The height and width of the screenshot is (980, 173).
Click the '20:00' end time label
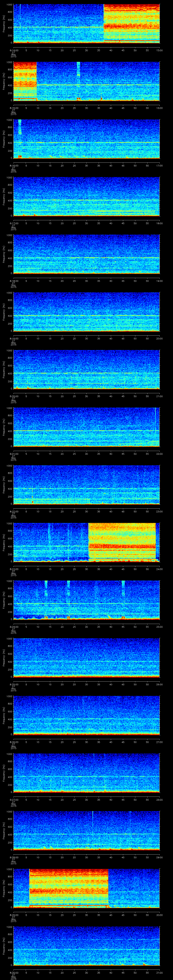click(x=159, y=339)
